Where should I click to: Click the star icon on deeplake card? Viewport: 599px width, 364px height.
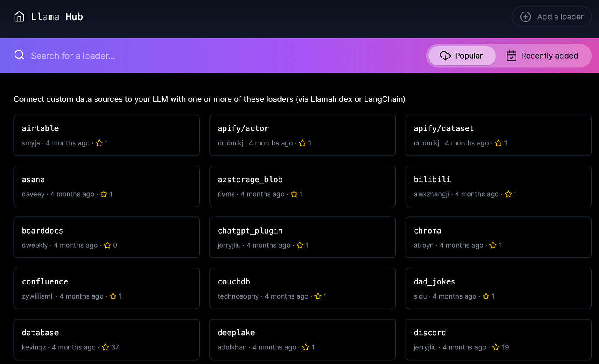click(305, 347)
